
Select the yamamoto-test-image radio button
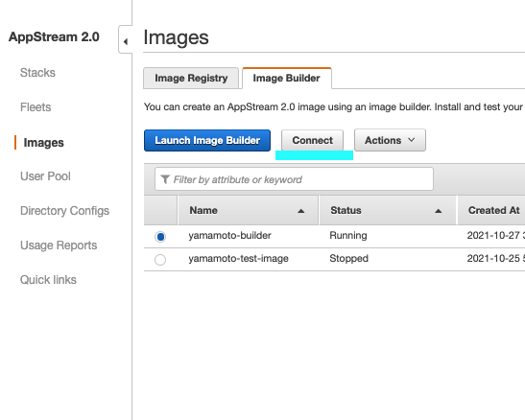[x=160, y=260]
